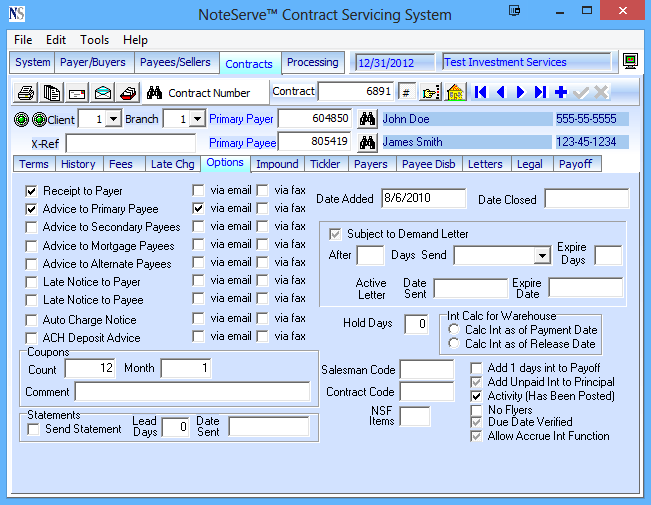This screenshot has height=505, width=651.
Task: Click the envelope icon in the toolbar
Action: point(102,92)
